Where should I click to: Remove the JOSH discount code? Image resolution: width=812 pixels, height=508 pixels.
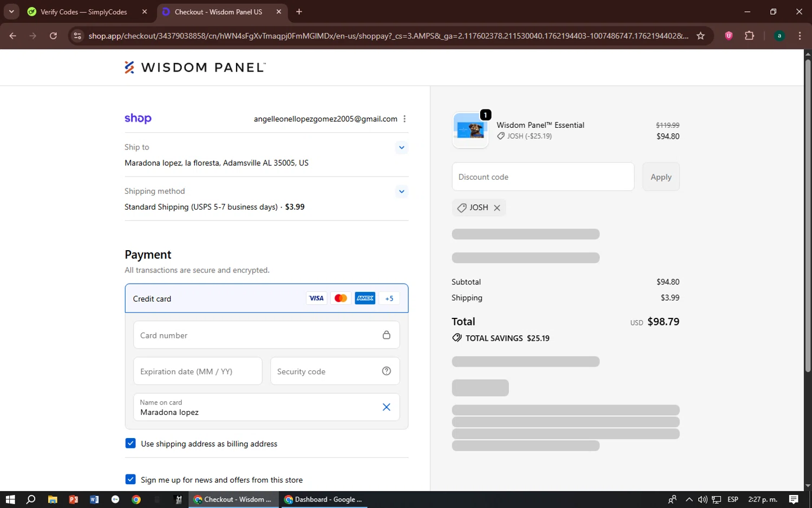click(497, 208)
